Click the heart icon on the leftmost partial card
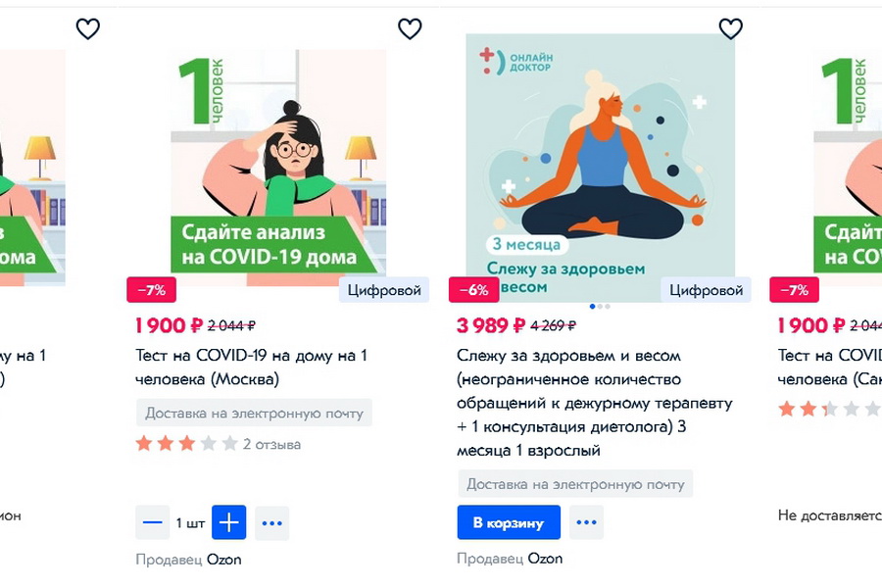 pyautogui.click(x=88, y=28)
